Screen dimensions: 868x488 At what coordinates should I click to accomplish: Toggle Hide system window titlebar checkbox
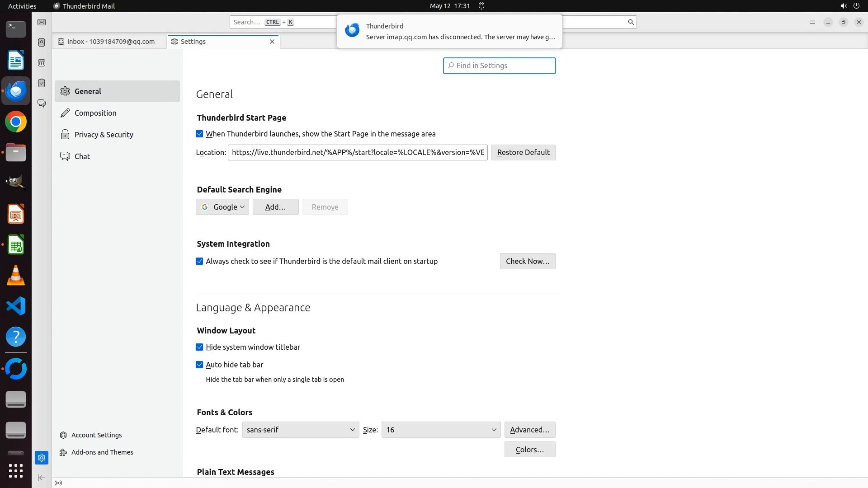(x=199, y=347)
